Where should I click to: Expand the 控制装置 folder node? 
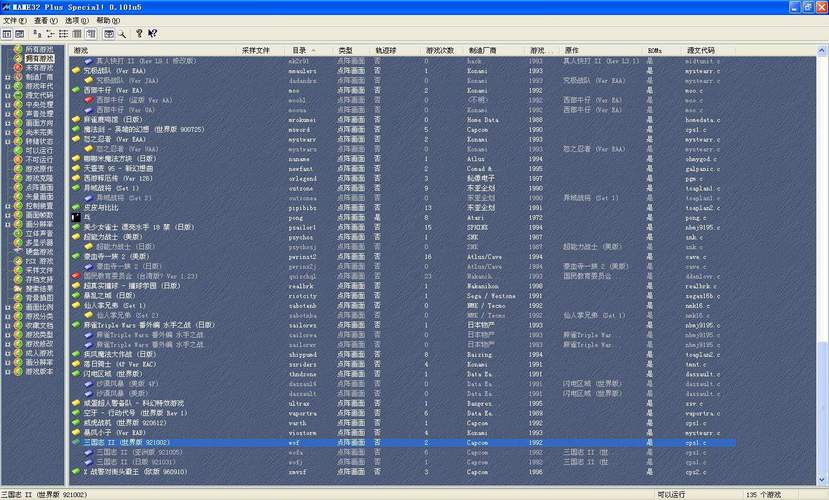point(7,206)
